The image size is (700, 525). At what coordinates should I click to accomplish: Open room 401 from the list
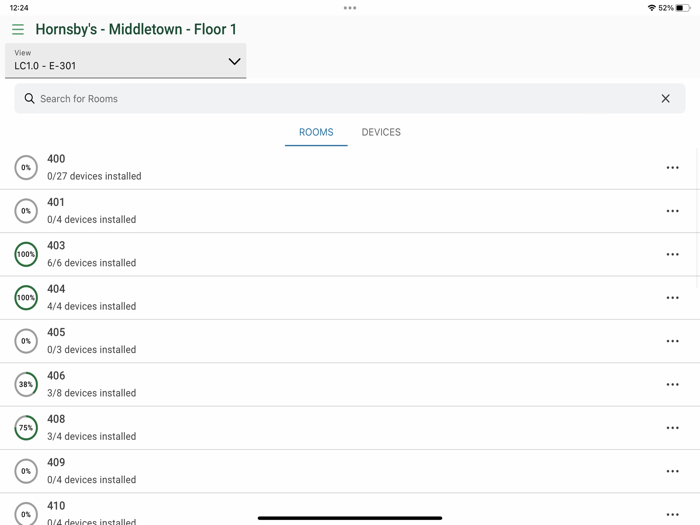point(350,211)
